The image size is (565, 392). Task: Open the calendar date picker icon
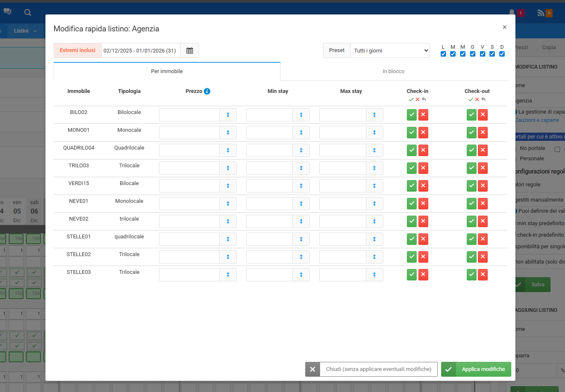190,50
